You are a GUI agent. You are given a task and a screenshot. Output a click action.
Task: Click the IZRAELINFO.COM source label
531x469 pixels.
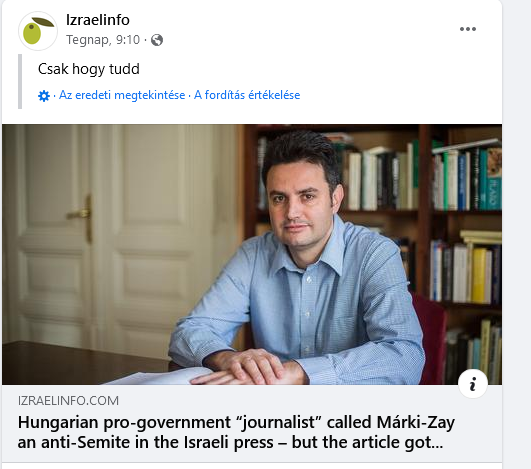point(68,401)
